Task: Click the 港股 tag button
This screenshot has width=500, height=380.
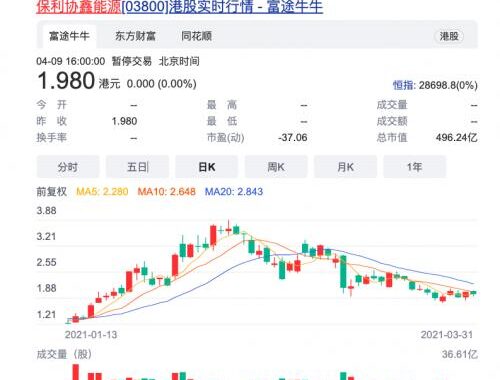Action: 449,36
